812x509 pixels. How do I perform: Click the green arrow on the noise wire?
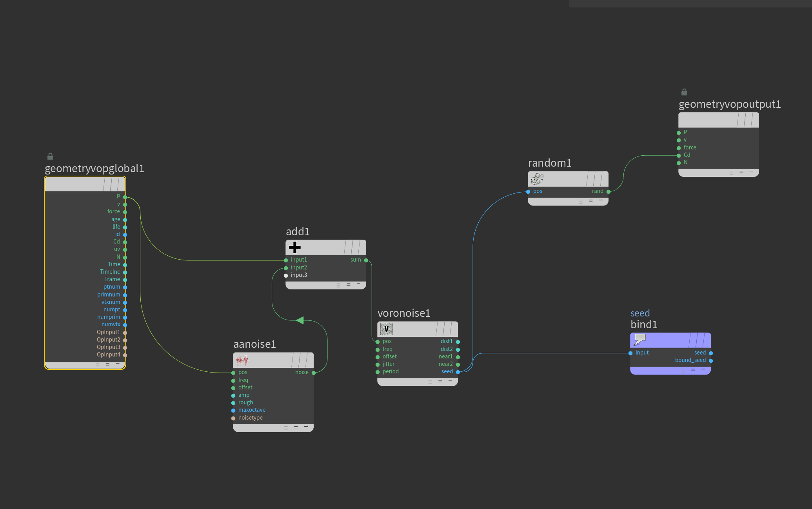coord(300,320)
